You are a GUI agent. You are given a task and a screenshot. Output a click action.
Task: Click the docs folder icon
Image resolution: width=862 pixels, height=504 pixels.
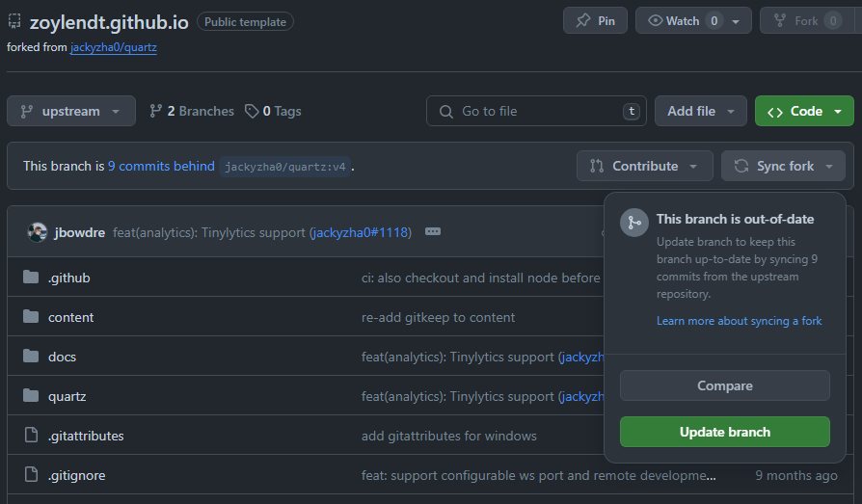pos(31,357)
